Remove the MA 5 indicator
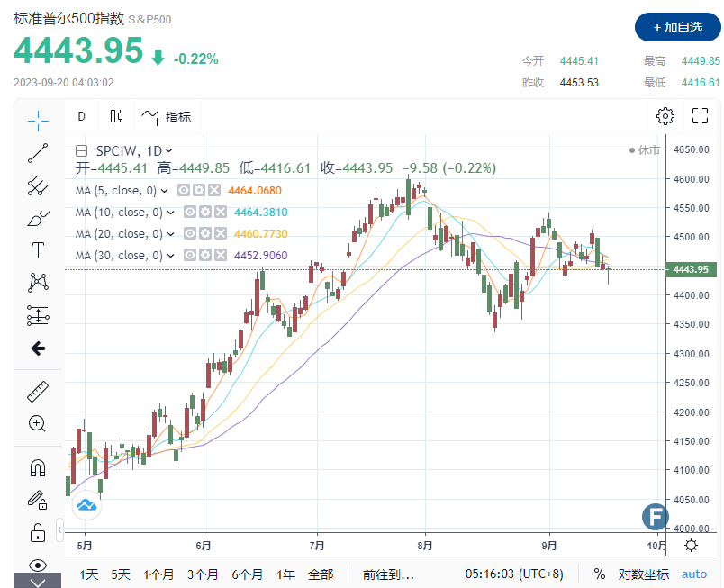The height and width of the screenshot is (588, 724). pos(214,190)
